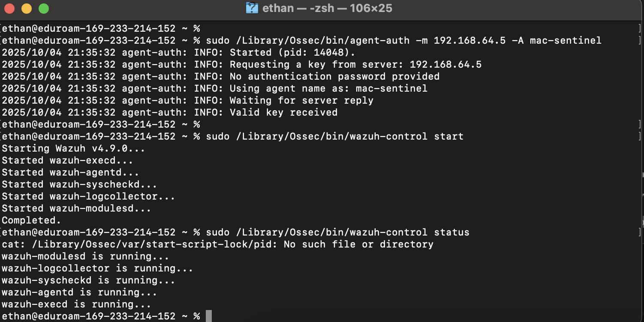
Task: Minimize the Terminal window with yellow button
Action: pyautogui.click(x=27, y=8)
